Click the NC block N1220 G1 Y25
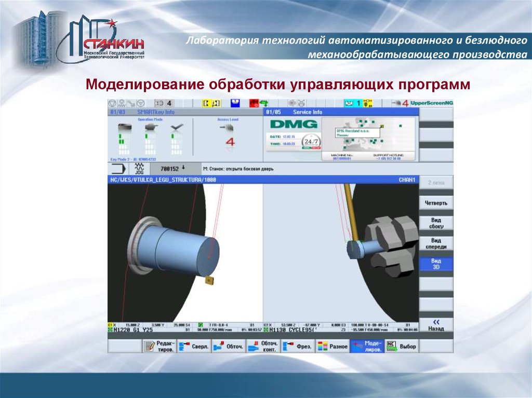532x398 pixels. (133, 330)
